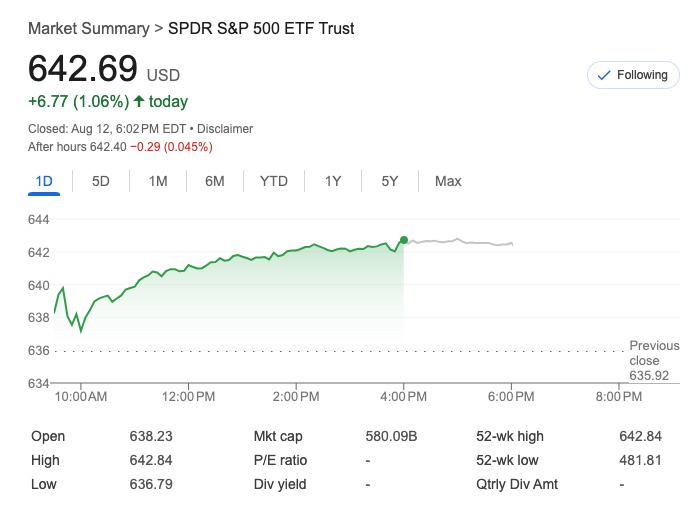695x510 pixels.
Task: Toggle the Following button
Action: pos(632,75)
